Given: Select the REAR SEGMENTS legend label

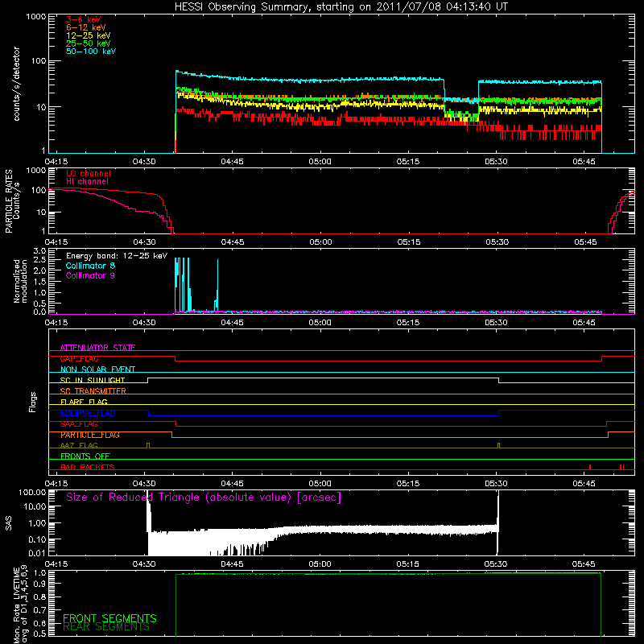Looking at the screenshot, I should (106, 626).
